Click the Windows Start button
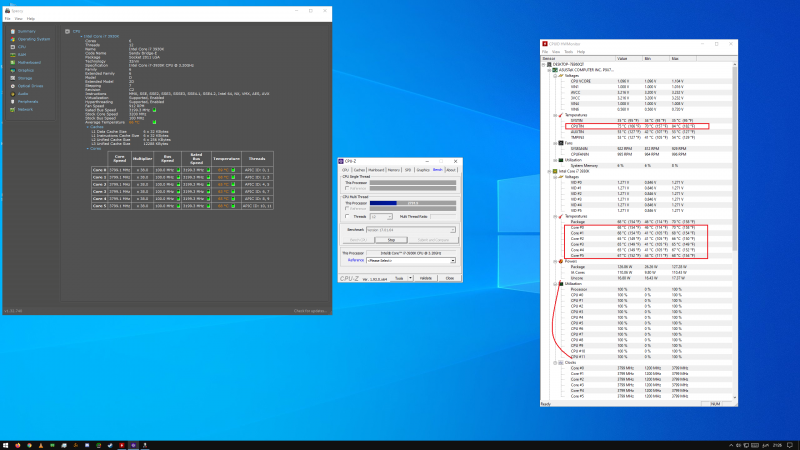Image resolution: width=800 pixels, height=450 pixels. pyautogui.click(x=7, y=443)
